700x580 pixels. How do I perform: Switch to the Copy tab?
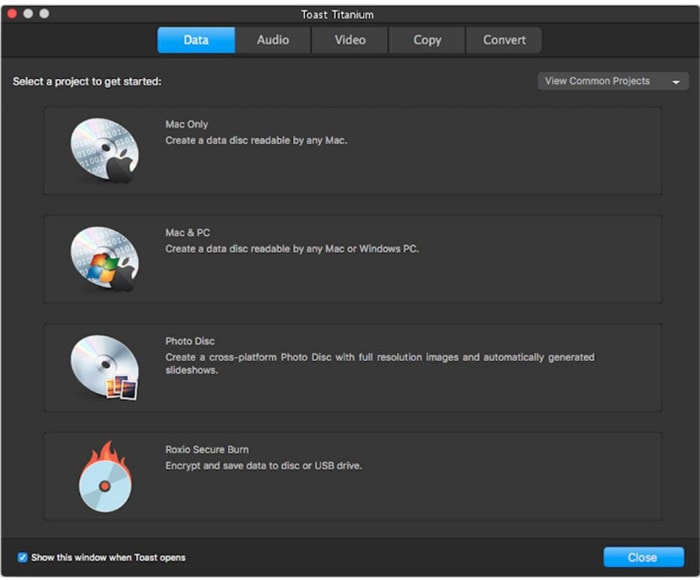427,40
